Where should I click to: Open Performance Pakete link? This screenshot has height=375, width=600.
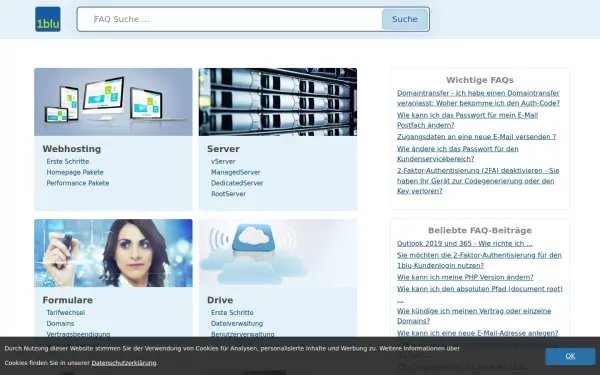point(78,183)
